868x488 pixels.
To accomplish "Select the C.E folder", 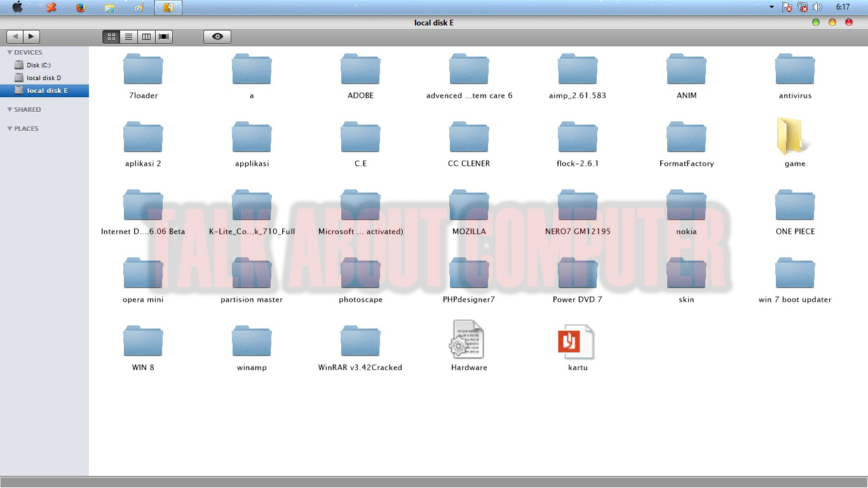I will 360,144.
